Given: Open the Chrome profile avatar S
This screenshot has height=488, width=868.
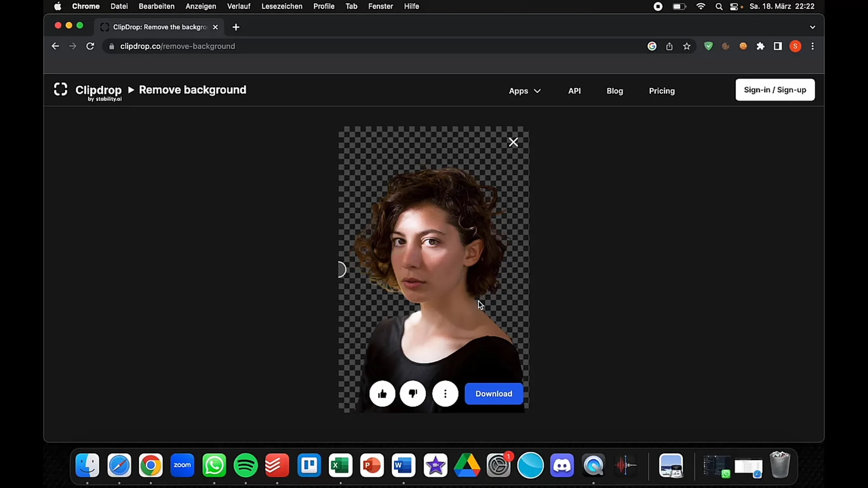Looking at the screenshot, I should [795, 46].
